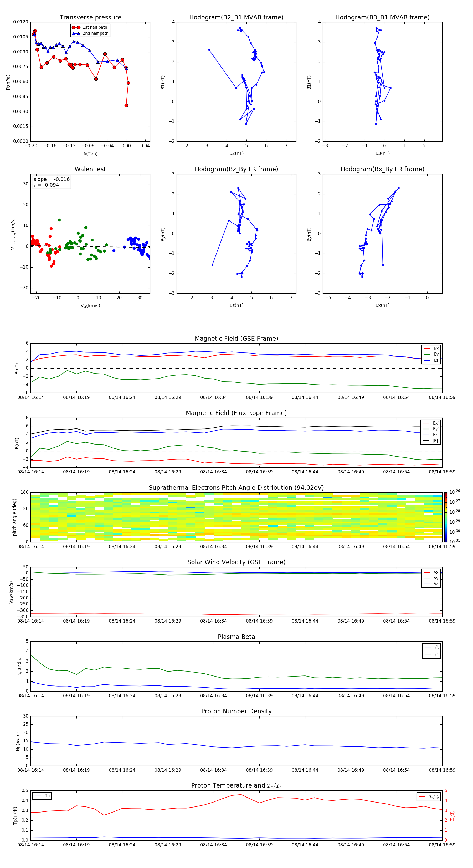Click the 'B3(nT)' x-axis label
This screenshot has width=473, height=868.
[x=382, y=154]
